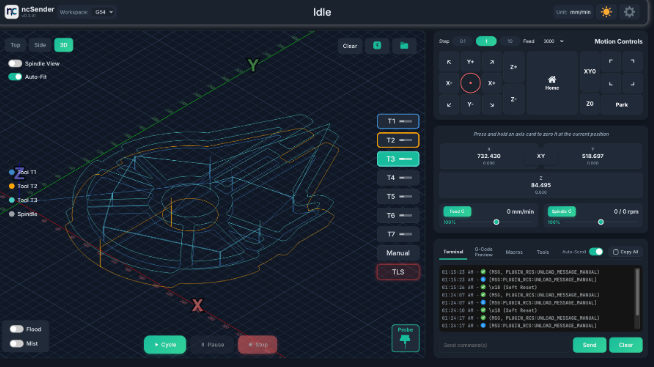
Task: Select step size 10
Action: pyautogui.click(x=510, y=41)
